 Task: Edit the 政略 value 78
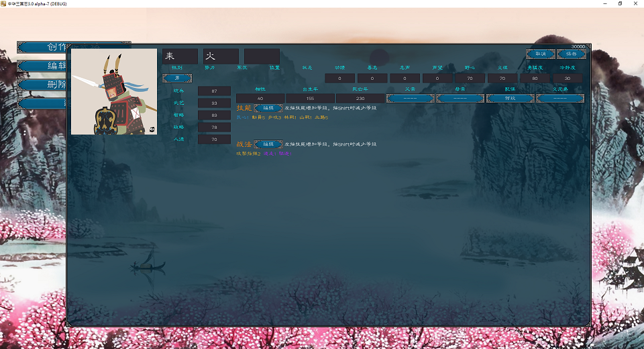pos(215,127)
